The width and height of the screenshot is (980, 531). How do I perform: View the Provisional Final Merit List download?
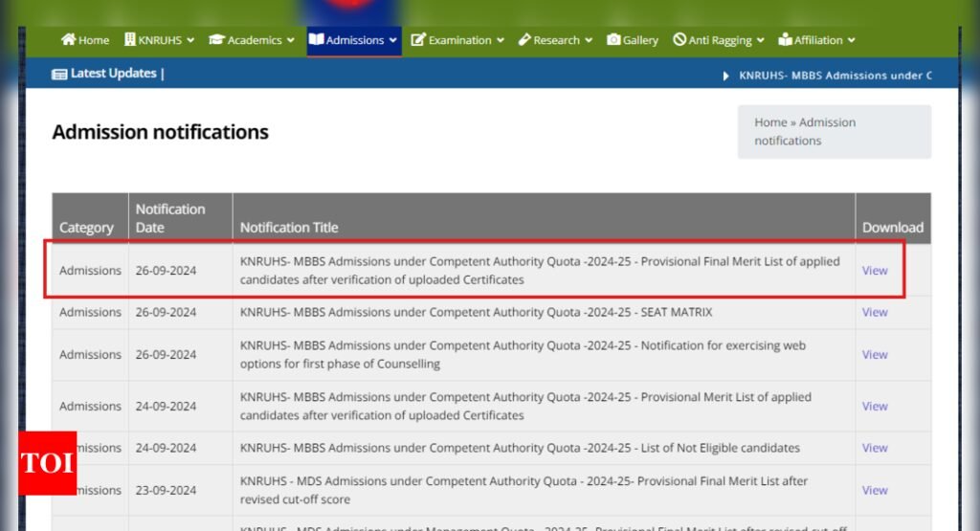(875, 270)
